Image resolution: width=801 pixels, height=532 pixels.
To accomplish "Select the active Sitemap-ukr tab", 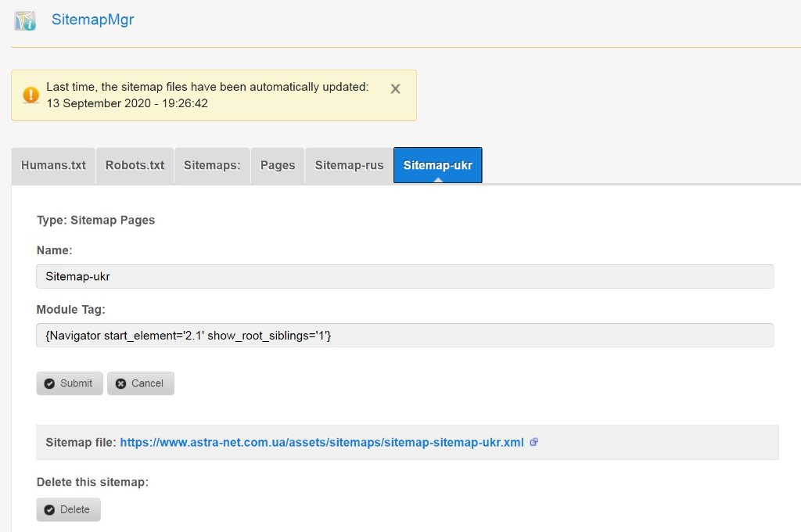I will coord(437,165).
